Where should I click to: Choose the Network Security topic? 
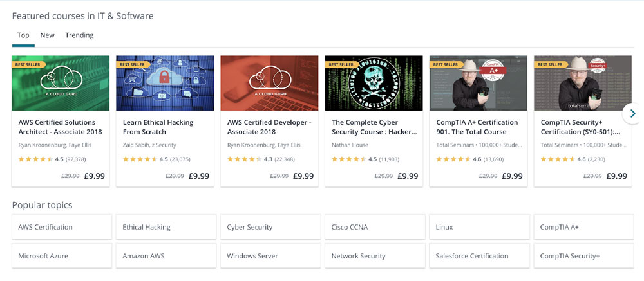(x=375, y=256)
